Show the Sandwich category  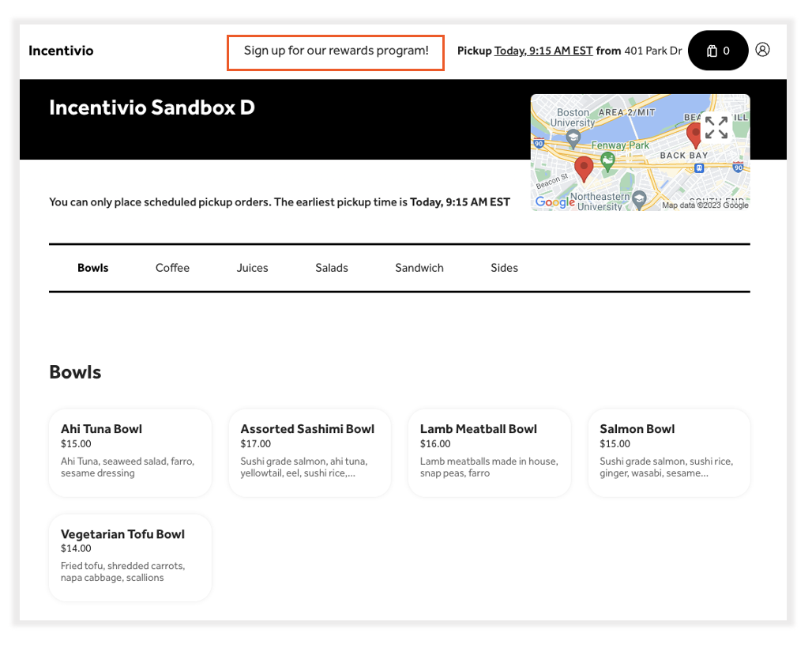click(x=419, y=268)
